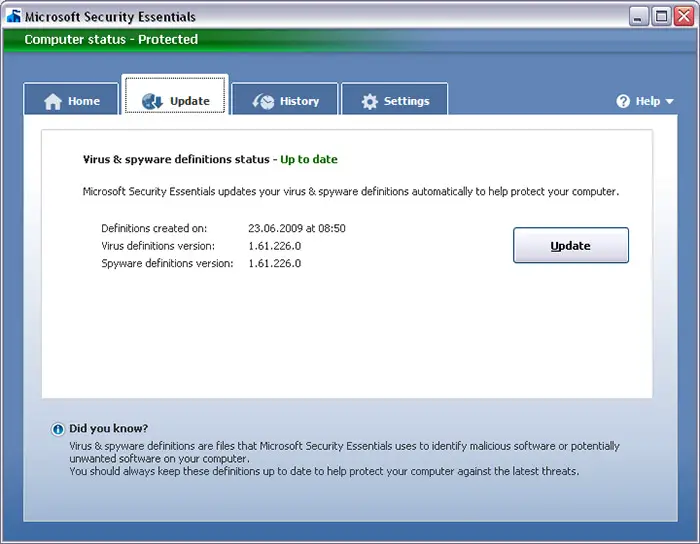Click the tip line about identifying malicious software

click(x=344, y=446)
